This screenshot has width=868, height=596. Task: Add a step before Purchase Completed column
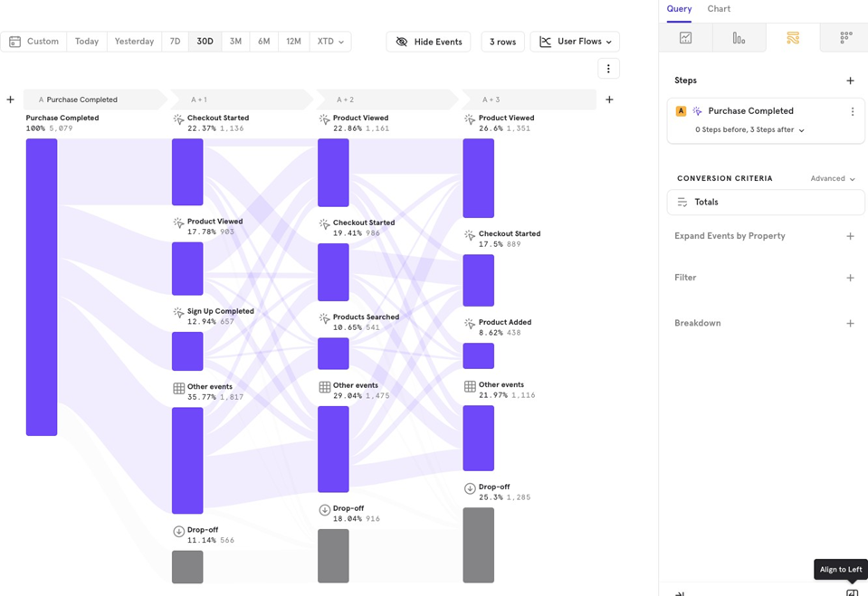(10, 99)
